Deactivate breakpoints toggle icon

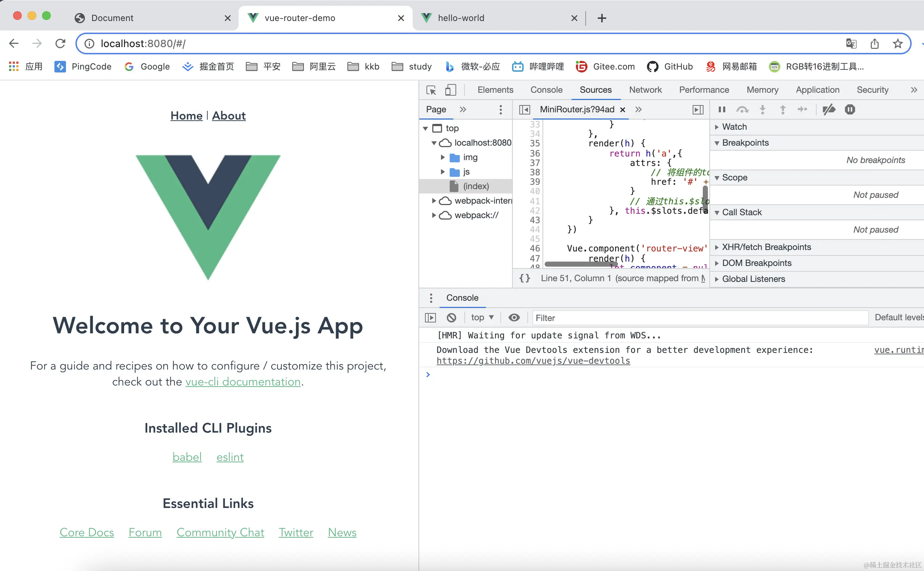tap(829, 109)
